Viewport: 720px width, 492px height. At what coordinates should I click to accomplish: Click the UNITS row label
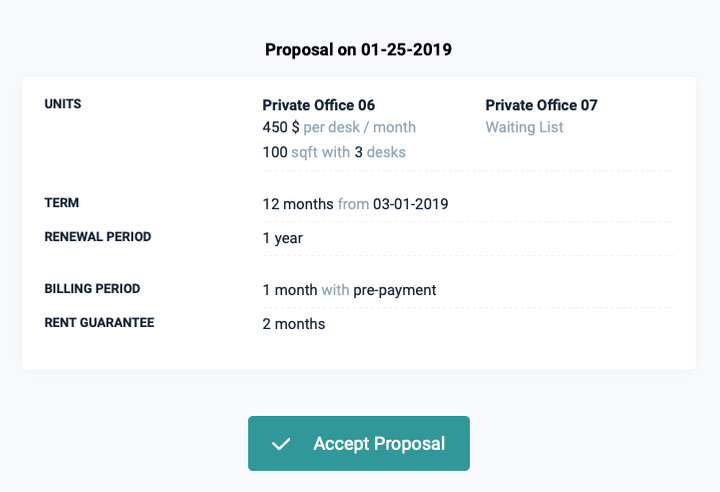[63, 104]
